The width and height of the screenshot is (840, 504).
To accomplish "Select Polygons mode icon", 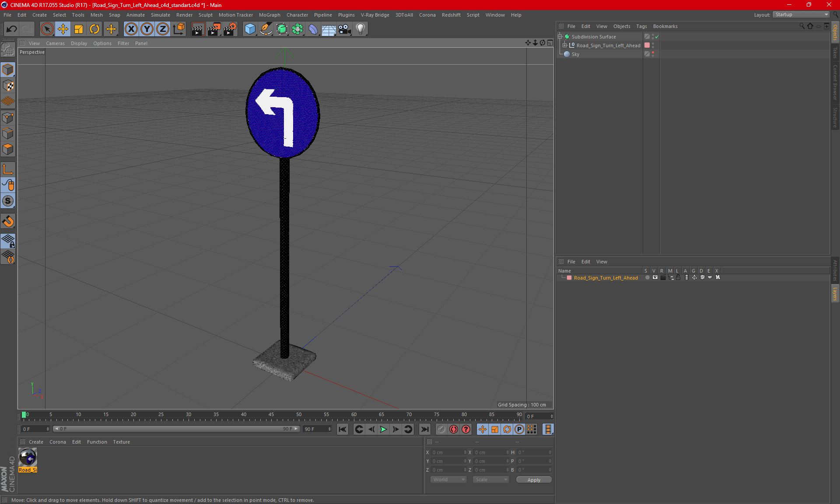I will (8, 149).
